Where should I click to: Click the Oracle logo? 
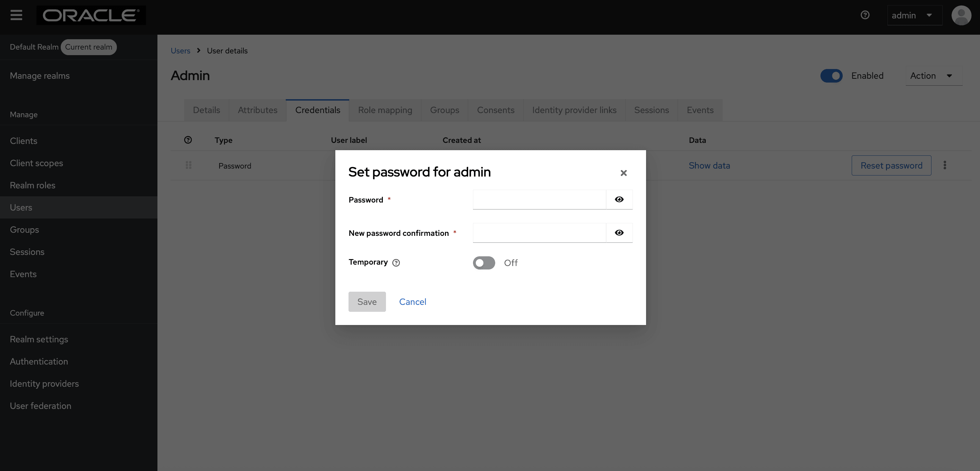point(91,15)
